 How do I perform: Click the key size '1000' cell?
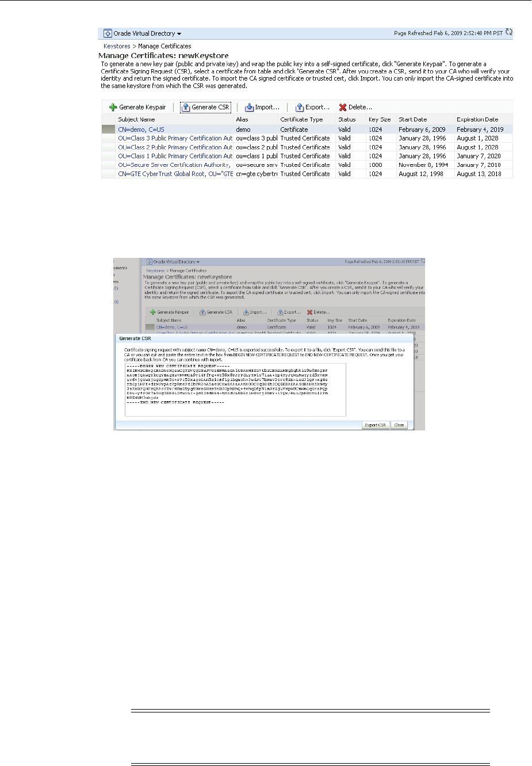tap(376, 165)
